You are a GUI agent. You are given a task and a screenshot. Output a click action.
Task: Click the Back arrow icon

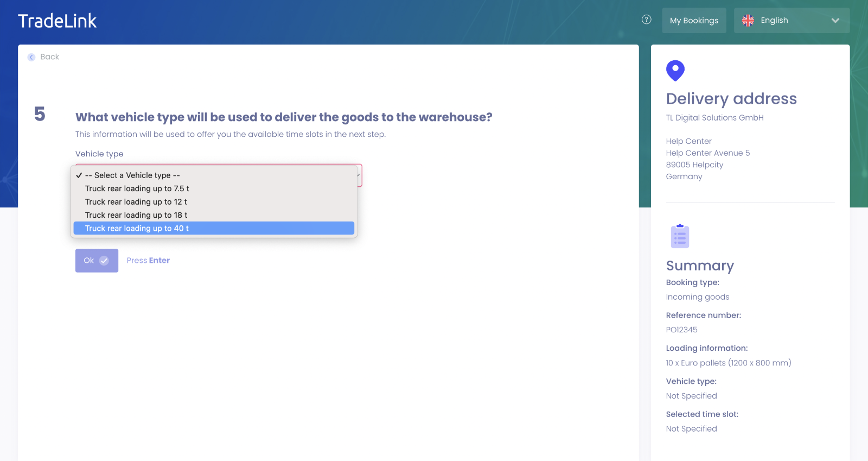[31, 57]
